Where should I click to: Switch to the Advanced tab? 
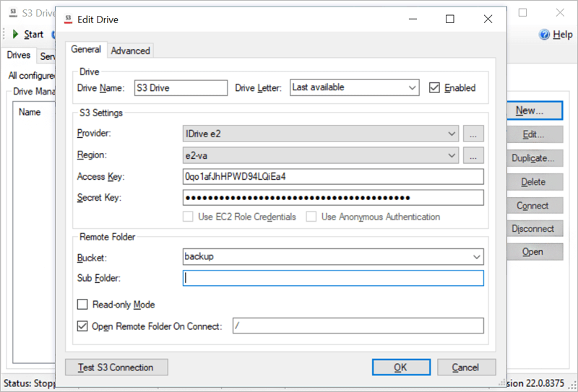(131, 51)
